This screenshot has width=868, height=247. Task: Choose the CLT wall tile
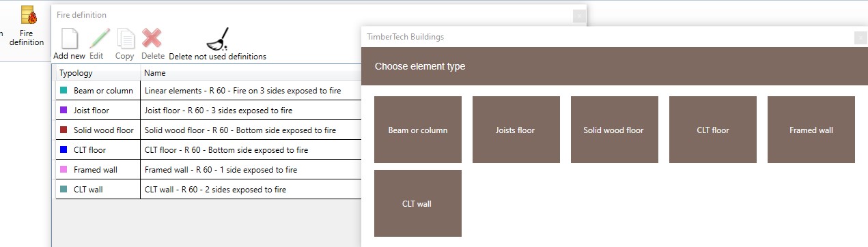pyautogui.click(x=418, y=203)
